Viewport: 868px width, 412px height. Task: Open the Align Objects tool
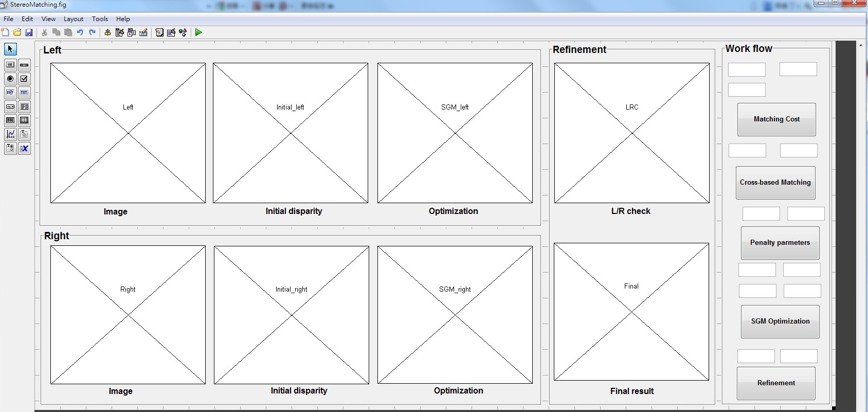[107, 32]
